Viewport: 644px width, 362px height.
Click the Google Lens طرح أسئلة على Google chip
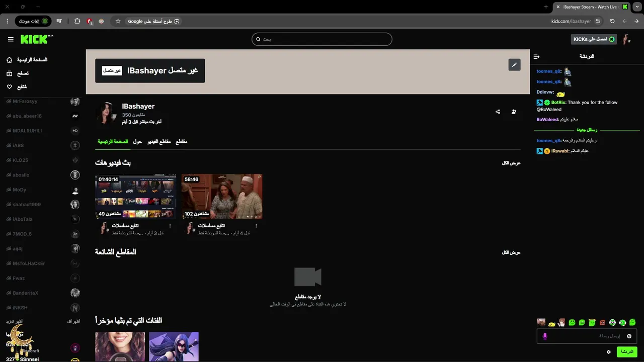click(154, 21)
